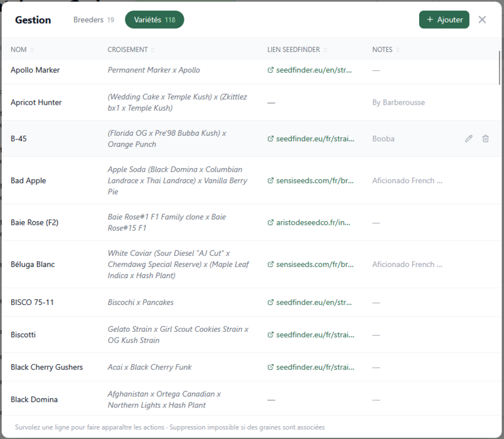
Task: Open Baie Rose (F2) aristodeseedco link
Action: (x=309, y=222)
